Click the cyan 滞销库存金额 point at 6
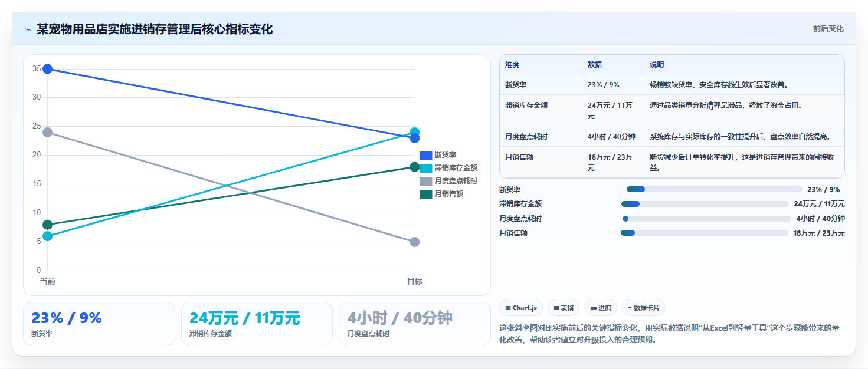868x369 pixels. (x=48, y=236)
